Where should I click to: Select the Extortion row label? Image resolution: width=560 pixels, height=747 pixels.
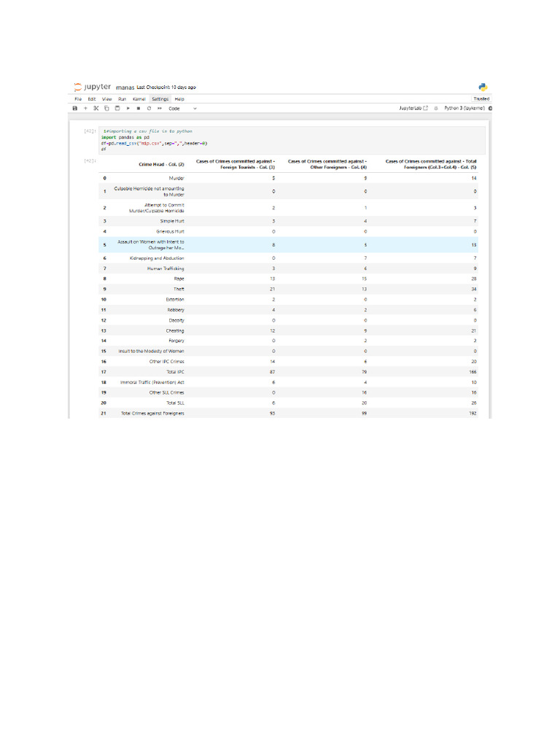175,300
